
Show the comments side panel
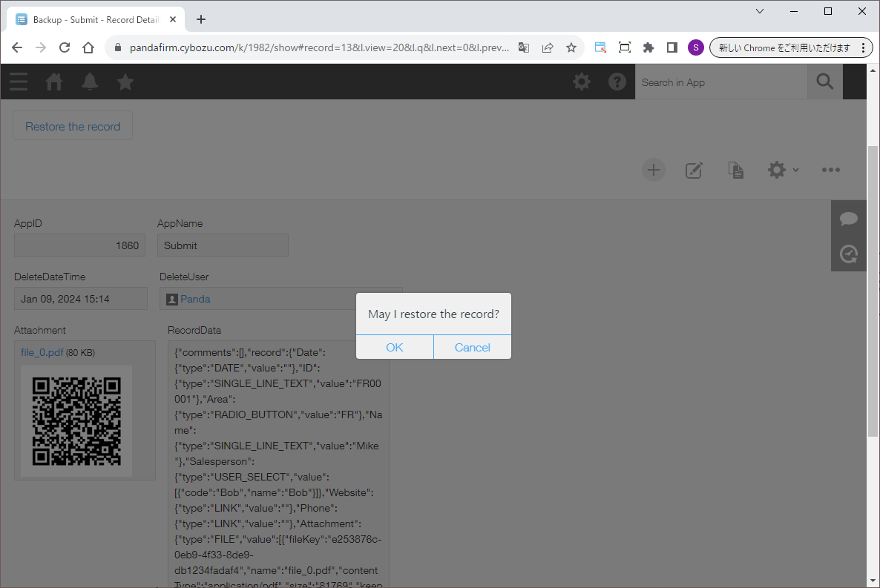click(849, 219)
